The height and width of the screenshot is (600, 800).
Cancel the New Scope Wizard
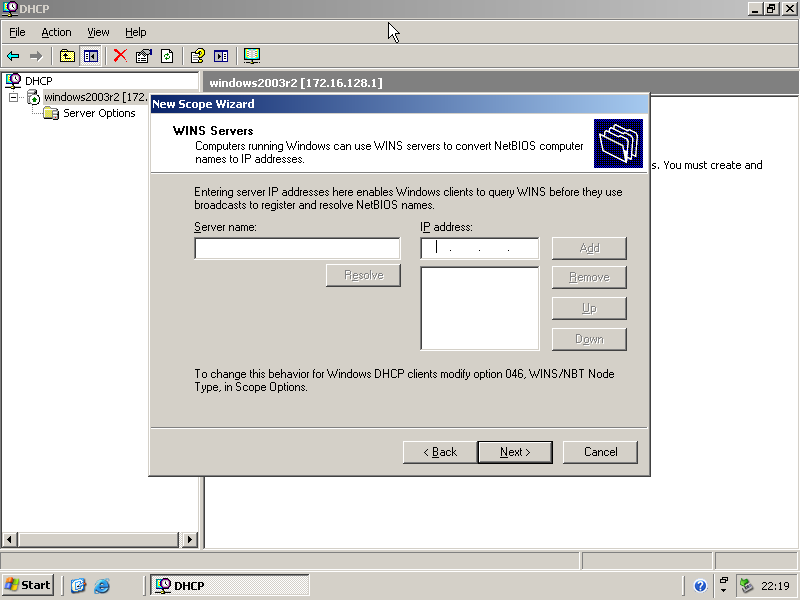coord(600,452)
